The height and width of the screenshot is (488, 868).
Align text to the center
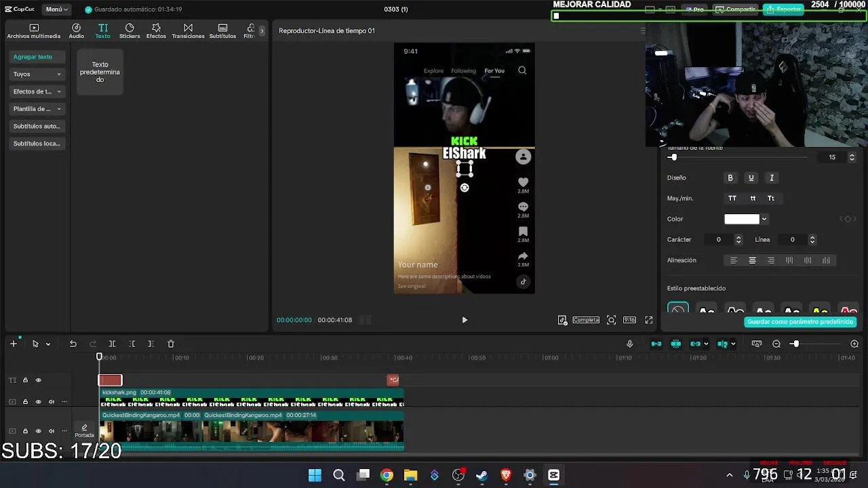tap(752, 260)
